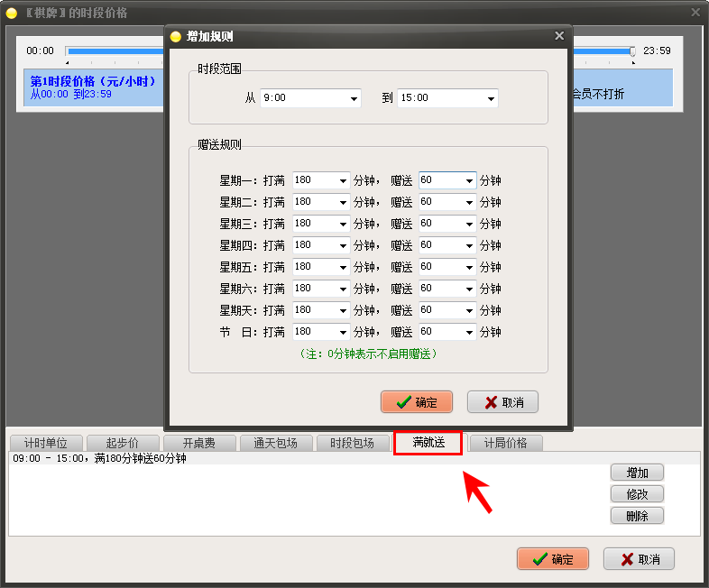This screenshot has height=588, width=709.
Task: Close the 增加规则 dialog
Action: (559, 36)
